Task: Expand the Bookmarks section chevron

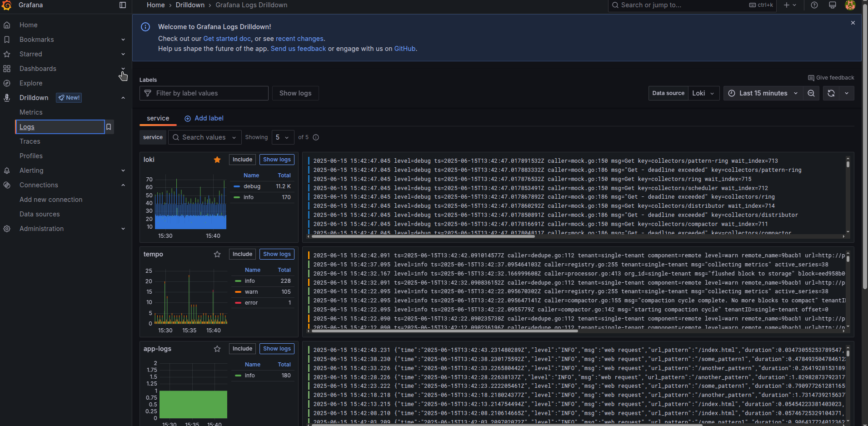Action: point(123,40)
